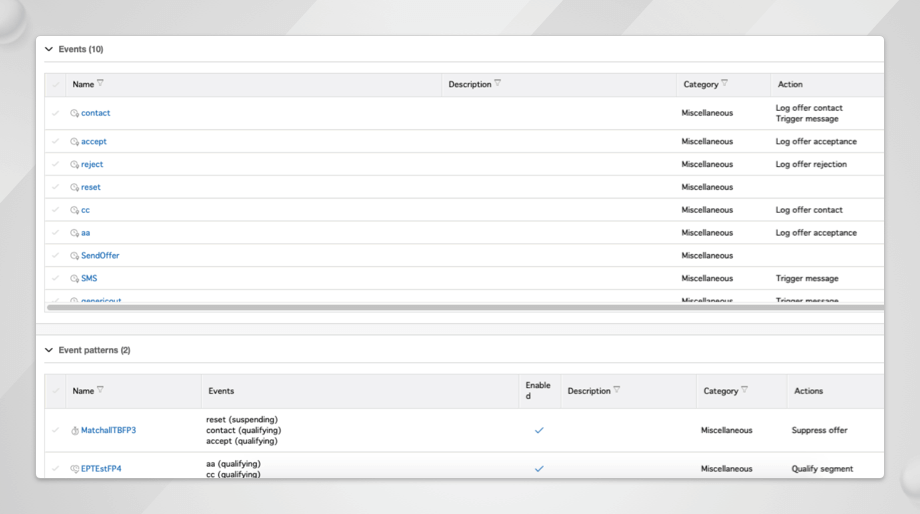Click the Action column header in Events
The height and width of the screenshot is (514, 920).
click(x=790, y=85)
